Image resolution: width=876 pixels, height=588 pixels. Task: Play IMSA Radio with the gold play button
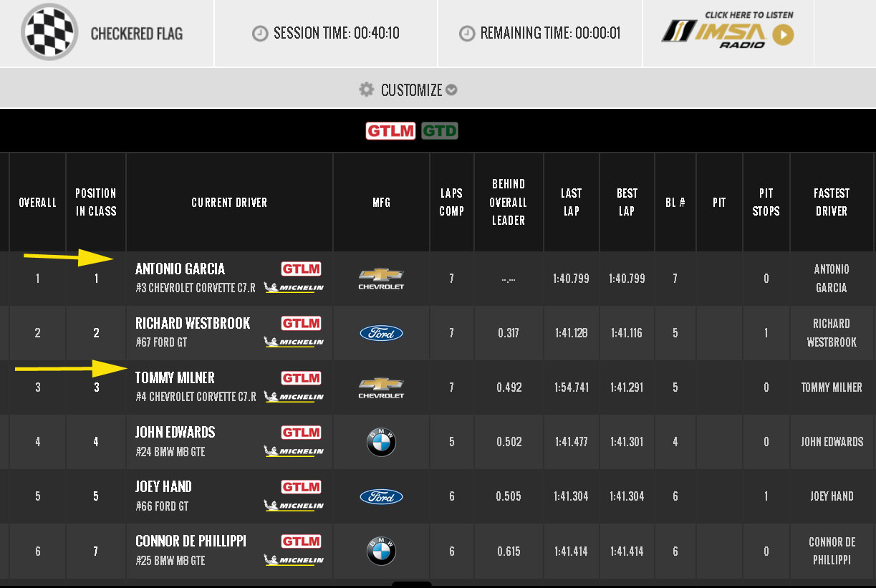pyautogui.click(x=783, y=34)
